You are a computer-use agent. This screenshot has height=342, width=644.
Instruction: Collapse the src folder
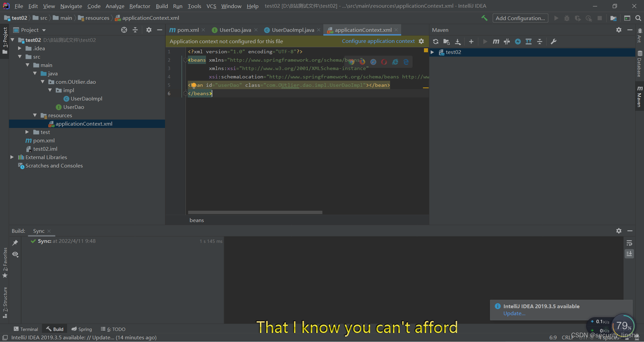pyautogui.click(x=20, y=57)
